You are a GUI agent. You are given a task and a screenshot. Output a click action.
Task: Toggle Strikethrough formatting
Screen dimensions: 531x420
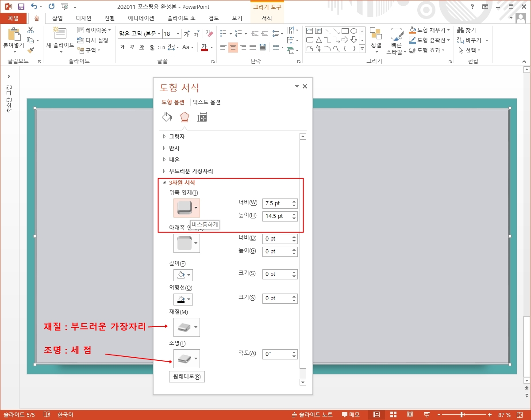point(162,47)
